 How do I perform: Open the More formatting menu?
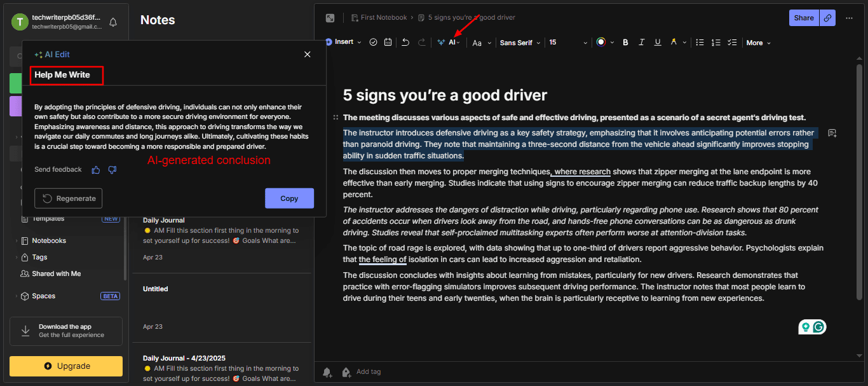(758, 43)
